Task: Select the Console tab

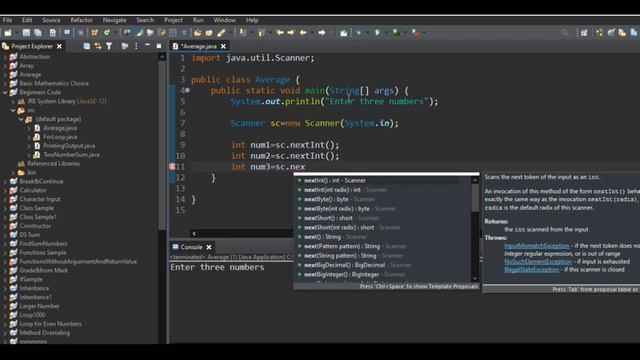Action: tap(191, 247)
